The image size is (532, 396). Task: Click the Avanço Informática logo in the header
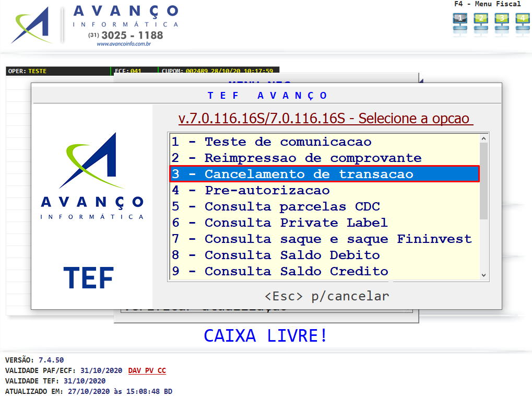pos(95,26)
